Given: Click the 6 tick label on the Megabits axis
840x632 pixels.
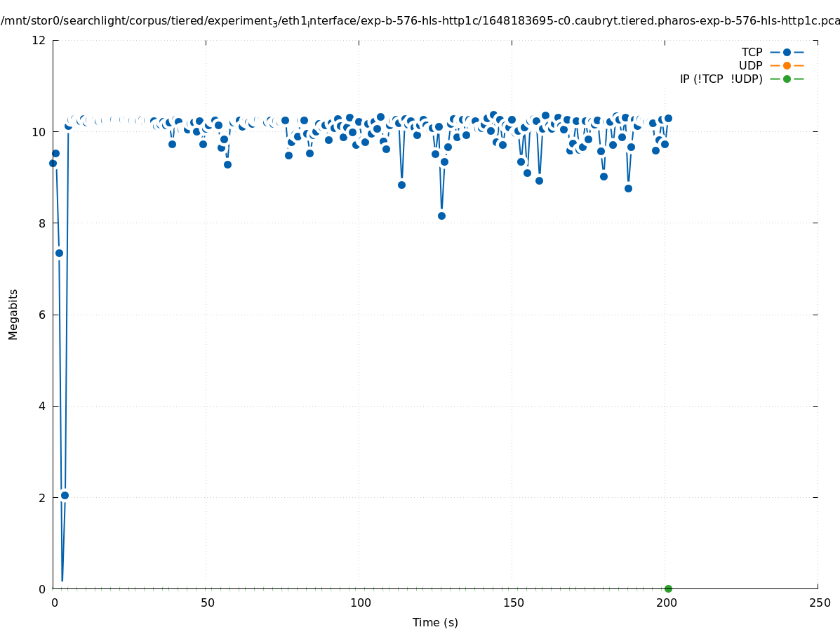Looking at the screenshot, I should [x=42, y=315].
